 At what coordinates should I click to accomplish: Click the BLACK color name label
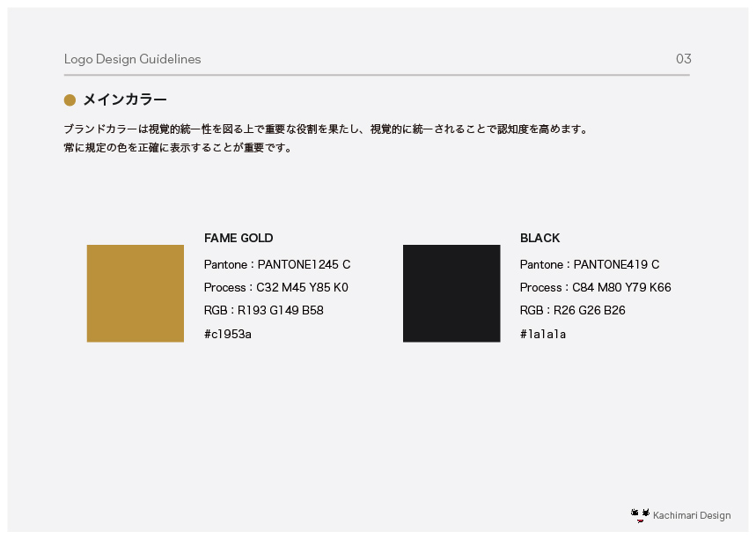point(539,238)
